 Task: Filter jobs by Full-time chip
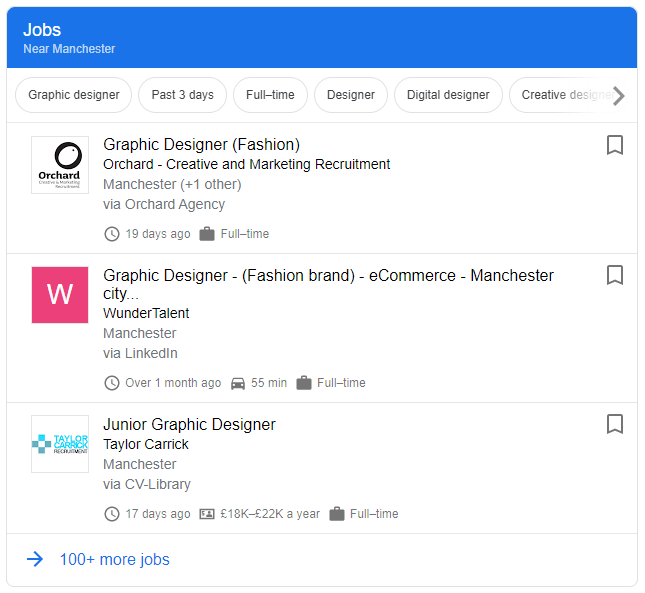click(270, 95)
